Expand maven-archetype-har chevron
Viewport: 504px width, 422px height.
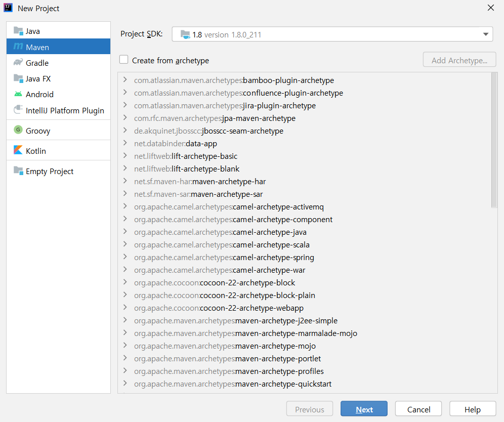click(125, 181)
